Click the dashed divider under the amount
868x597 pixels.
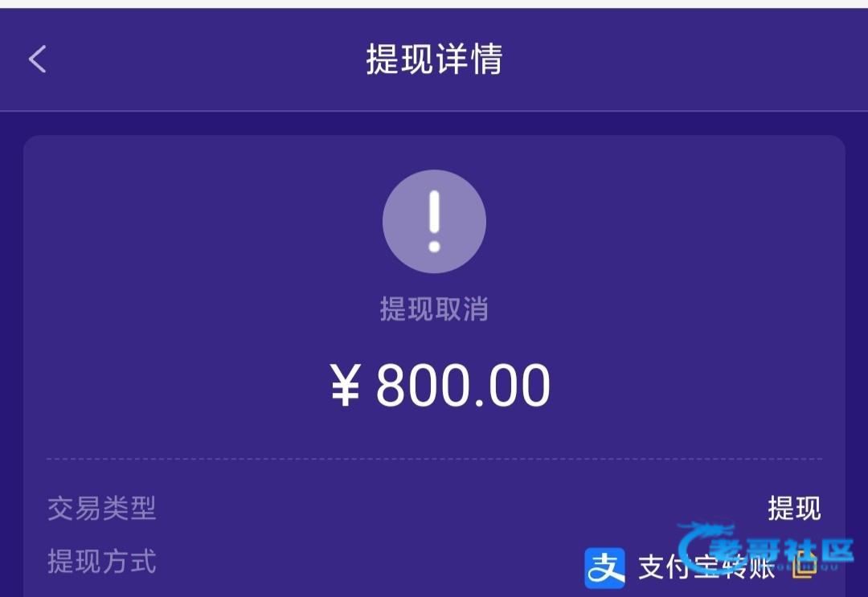tap(435, 459)
